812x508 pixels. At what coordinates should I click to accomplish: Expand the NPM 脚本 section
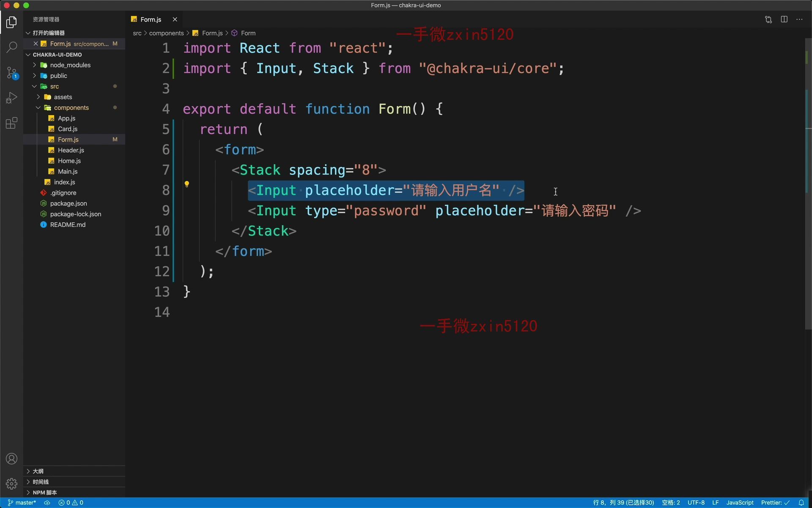74,492
